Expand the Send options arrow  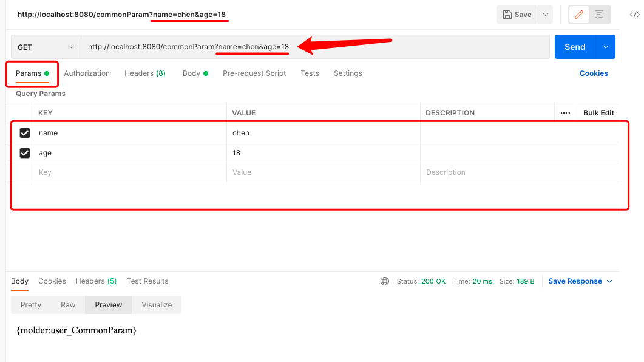point(605,47)
